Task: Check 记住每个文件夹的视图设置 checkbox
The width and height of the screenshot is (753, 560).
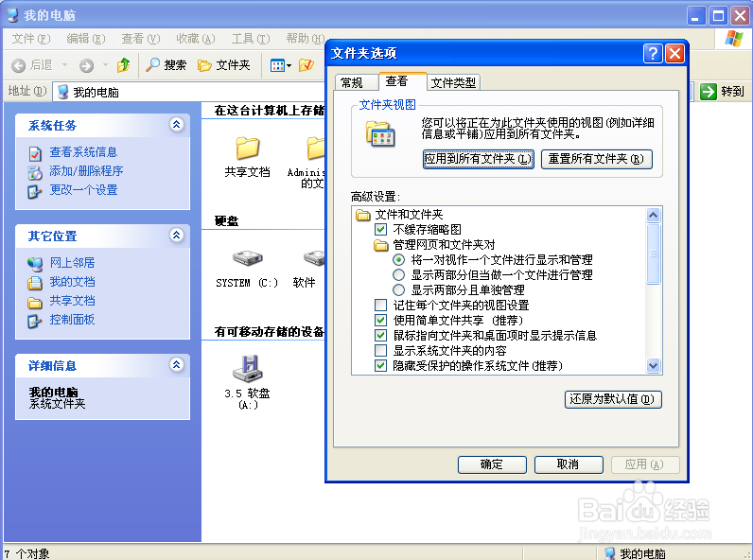Action: pos(380,305)
